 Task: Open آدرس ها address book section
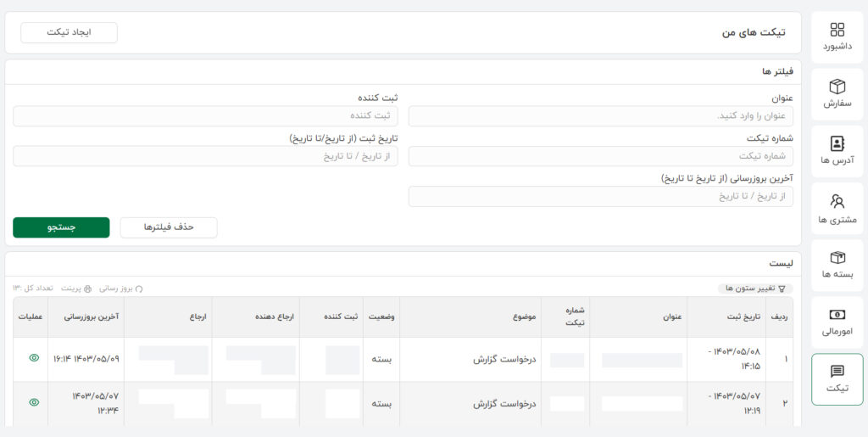click(837, 150)
